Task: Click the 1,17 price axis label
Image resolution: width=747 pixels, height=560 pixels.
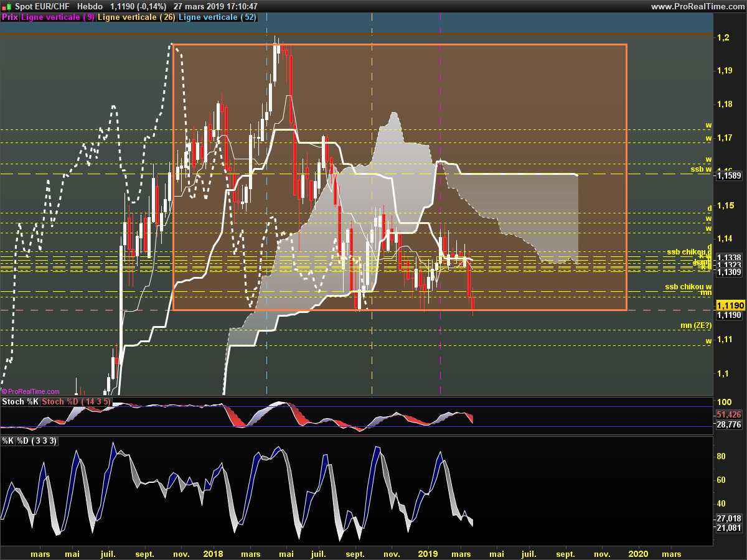Action: point(725,138)
